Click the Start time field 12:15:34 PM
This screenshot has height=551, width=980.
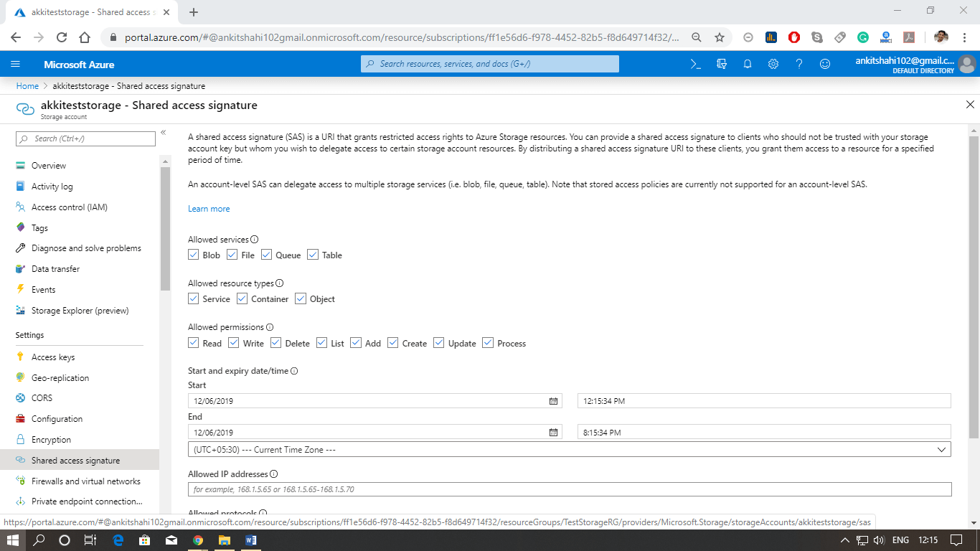point(764,401)
